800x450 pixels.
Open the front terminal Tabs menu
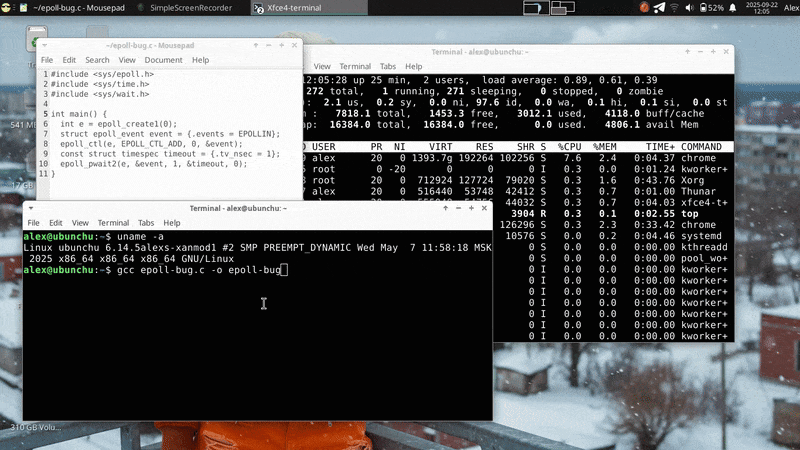coord(146,223)
